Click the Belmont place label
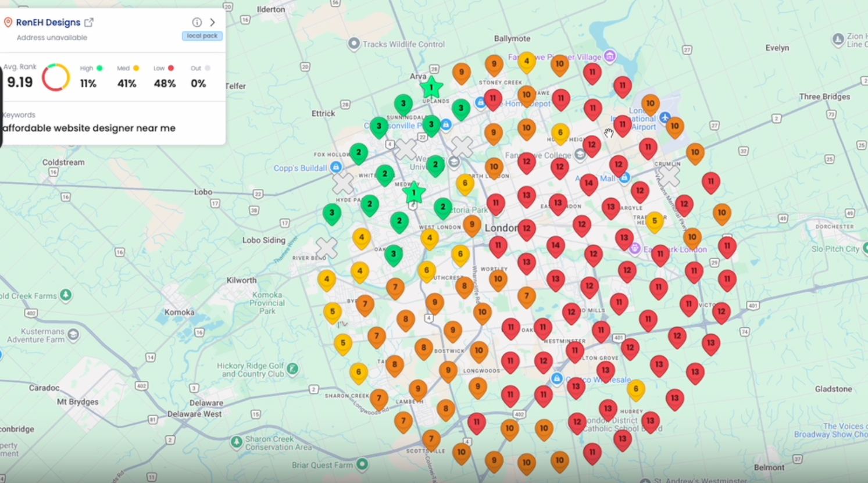The image size is (868, 483). (x=769, y=468)
